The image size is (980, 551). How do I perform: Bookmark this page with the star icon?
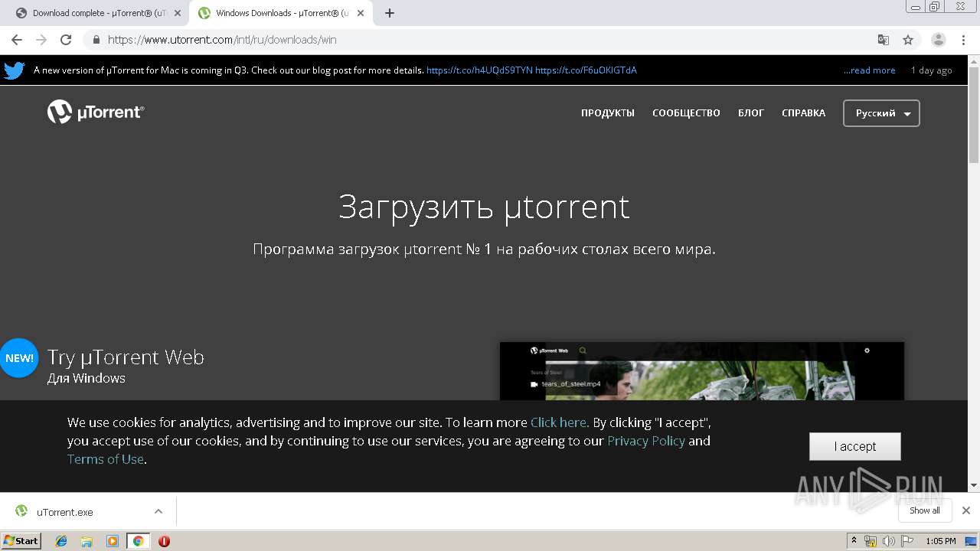pos(908,40)
